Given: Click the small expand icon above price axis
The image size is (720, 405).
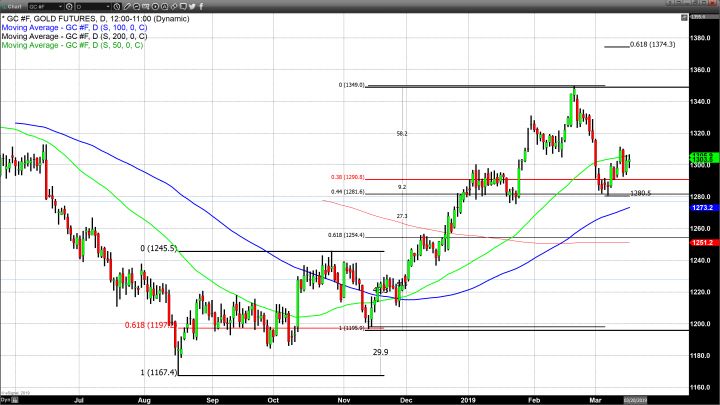Looking at the screenshot, I should tap(685, 17).
